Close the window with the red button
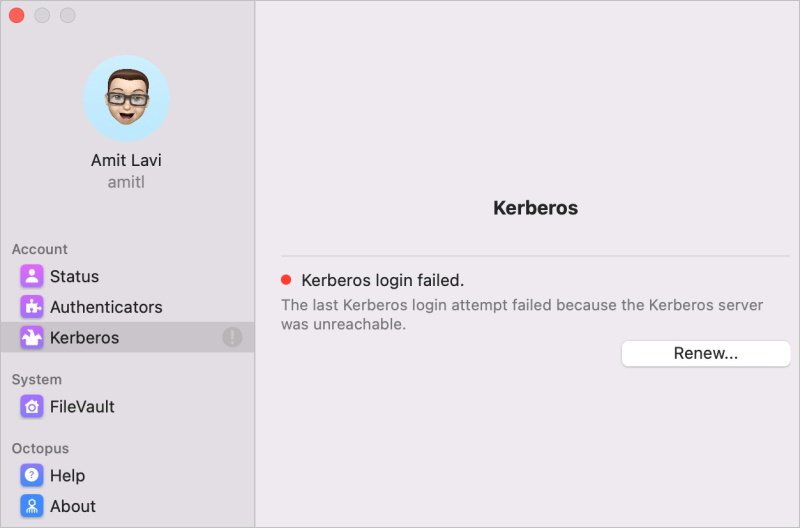 click(16, 15)
